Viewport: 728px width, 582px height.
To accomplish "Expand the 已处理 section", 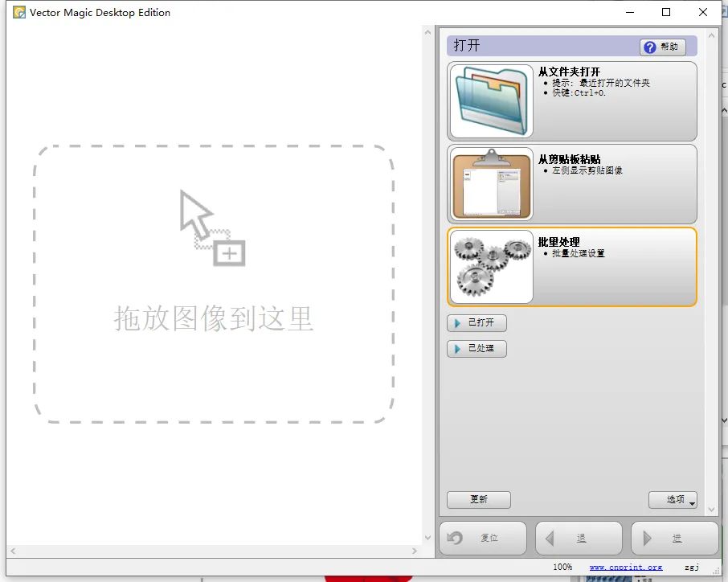I will click(x=476, y=349).
